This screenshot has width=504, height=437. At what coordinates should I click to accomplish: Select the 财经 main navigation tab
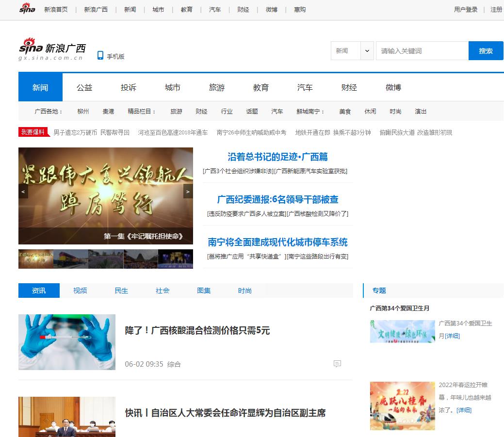tap(349, 87)
